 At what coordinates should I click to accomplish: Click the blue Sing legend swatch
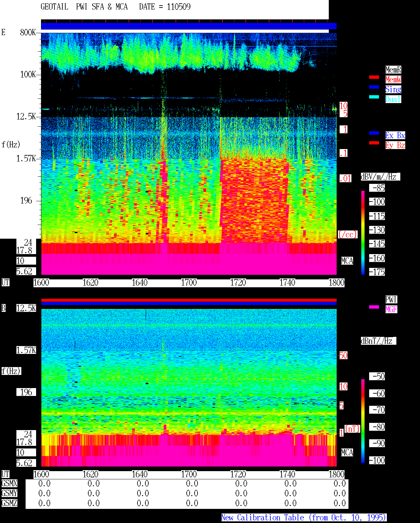[x=374, y=87]
